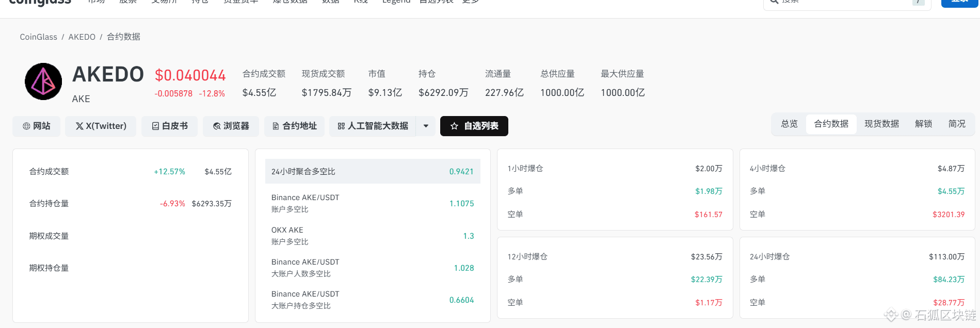Click the Binance AKE/USDT 账户多空比 row
The width and height of the screenshot is (980, 328).
click(373, 203)
